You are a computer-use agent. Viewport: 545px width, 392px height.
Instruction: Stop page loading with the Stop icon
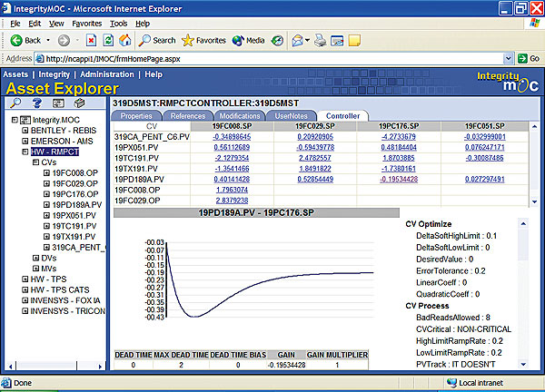pos(91,41)
